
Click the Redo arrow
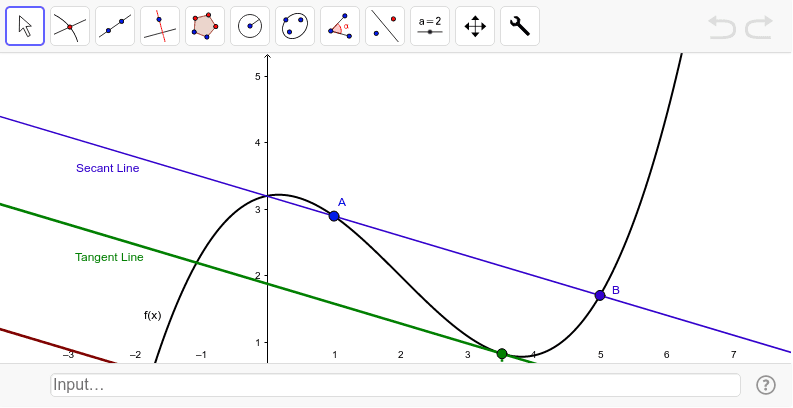click(x=759, y=27)
